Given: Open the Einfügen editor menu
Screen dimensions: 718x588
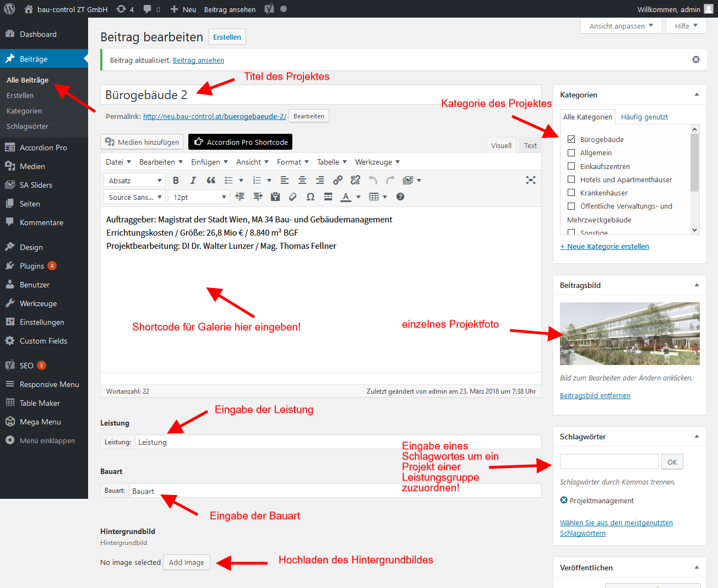Looking at the screenshot, I should pyautogui.click(x=209, y=162).
